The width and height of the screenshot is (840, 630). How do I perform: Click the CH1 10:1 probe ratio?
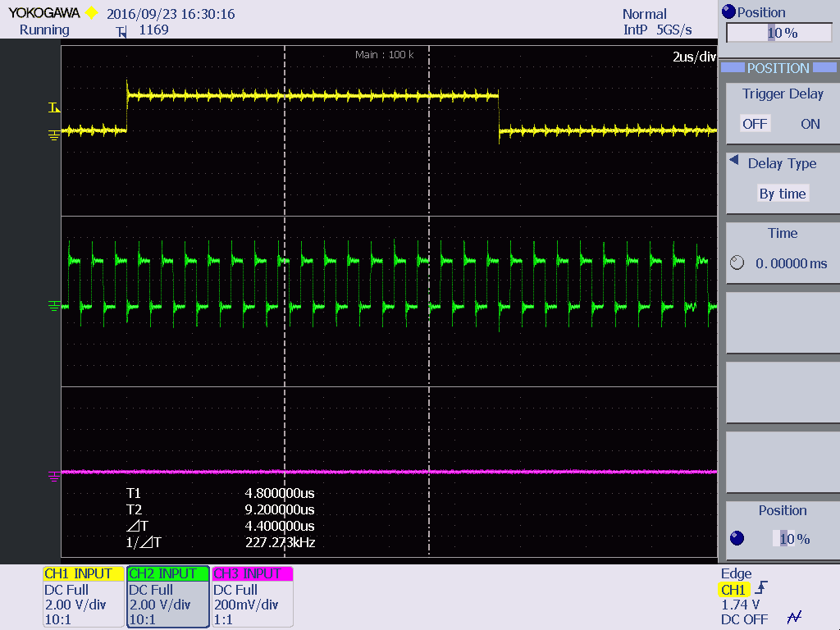[x=58, y=620]
